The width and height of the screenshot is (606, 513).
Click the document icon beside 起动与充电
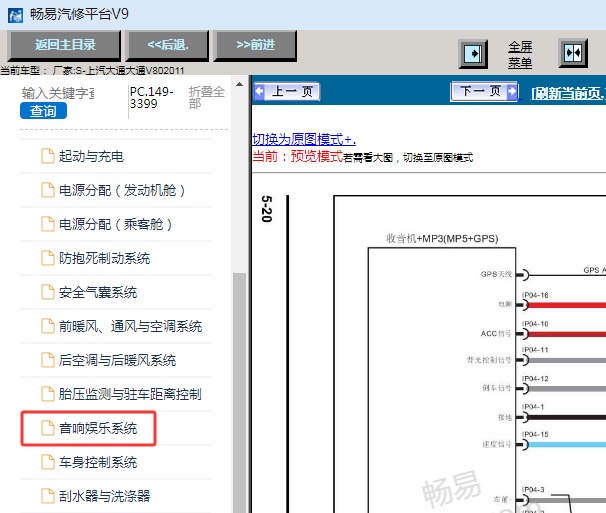(x=48, y=156)
